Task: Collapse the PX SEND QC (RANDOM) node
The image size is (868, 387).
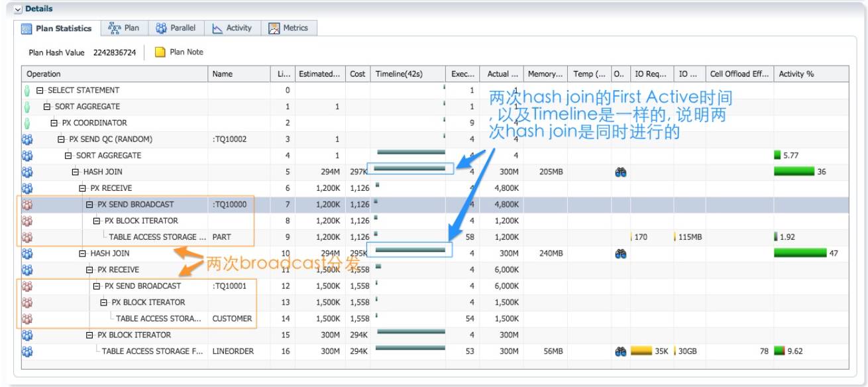Action: tap(62, 139)
